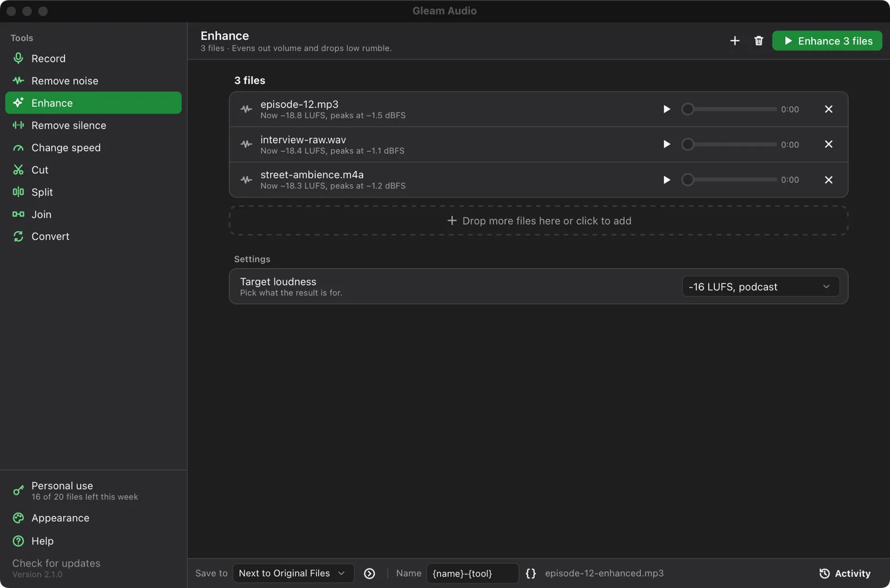
Task: Click the Name pattern input field
Action: [x=472, y=573]
